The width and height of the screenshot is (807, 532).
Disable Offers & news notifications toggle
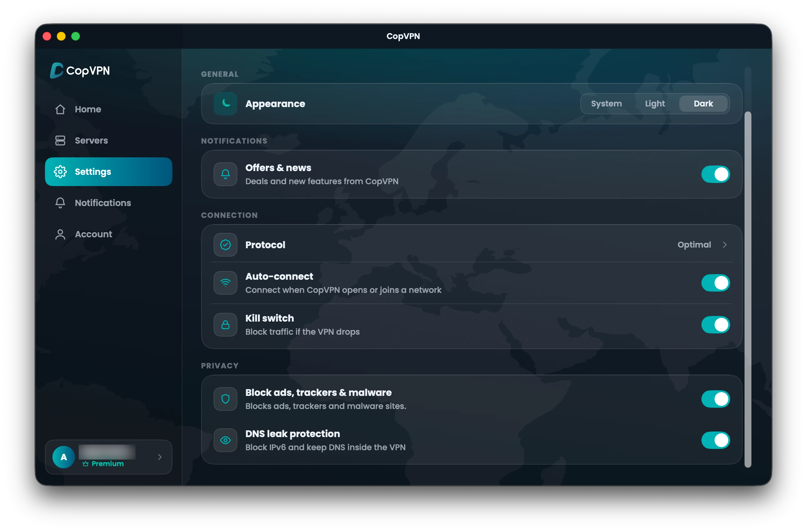715,174
